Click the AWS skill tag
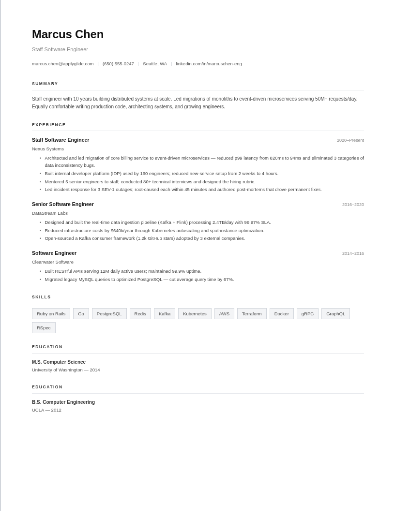Image resolution: width=395 pixels, height=532 pixels. [224, 314]
